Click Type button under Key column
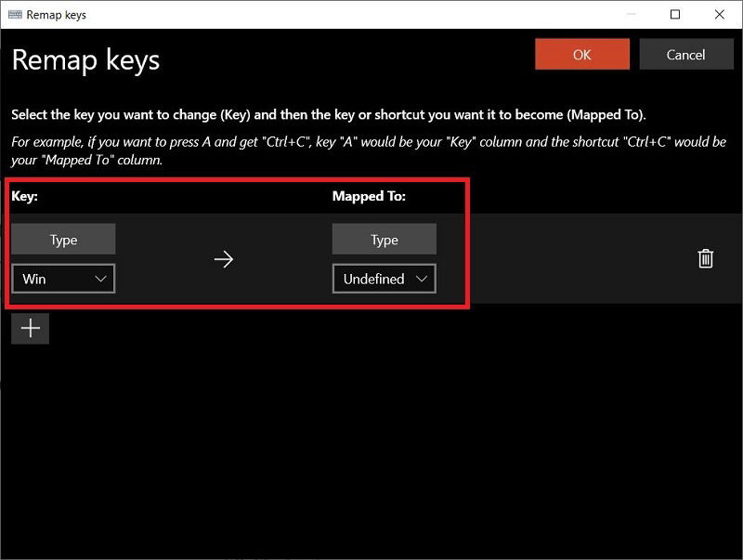Viewport: 743px width, 560px height. coord(63,240)
